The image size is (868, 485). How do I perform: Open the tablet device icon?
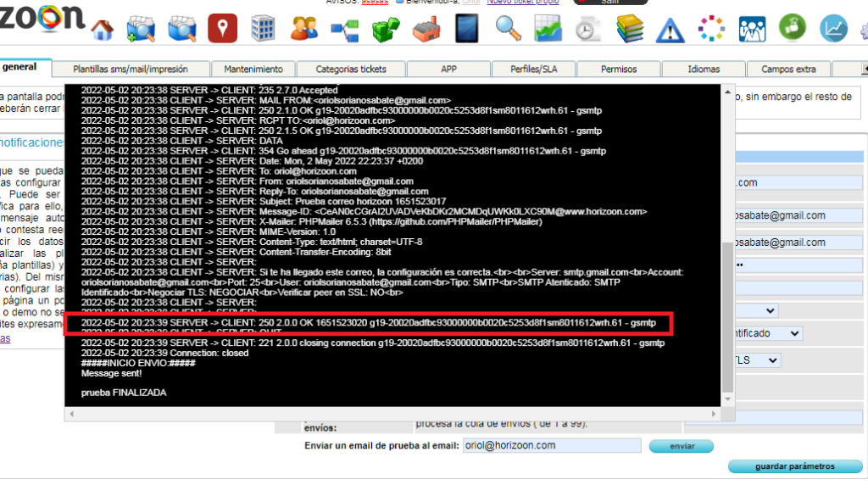pyautogui.click(x=467, y=28)
